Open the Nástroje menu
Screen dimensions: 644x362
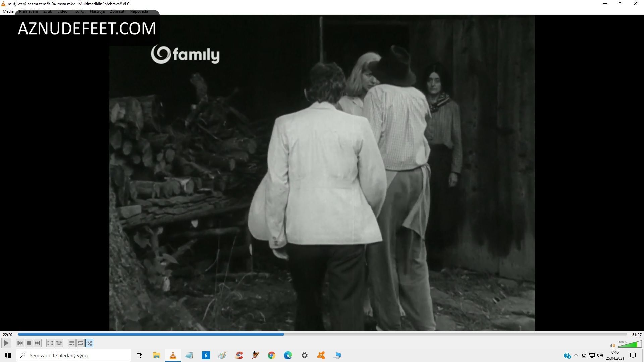97,11
